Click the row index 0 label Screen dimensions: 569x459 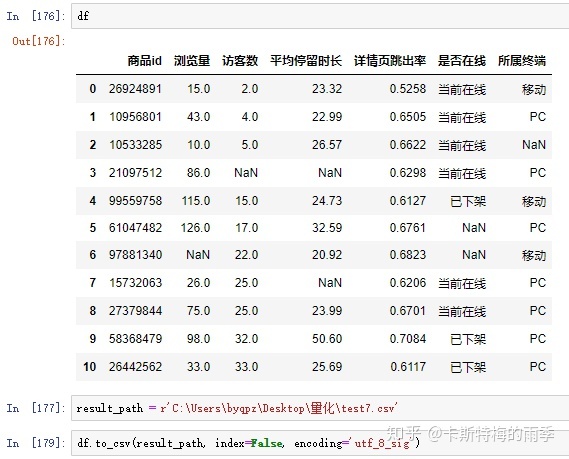[x=93, y=89]
